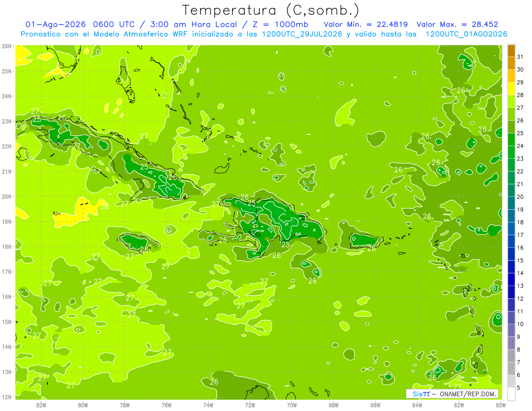
Task: Click the legend scale value "31"
Action: (520, 57)
